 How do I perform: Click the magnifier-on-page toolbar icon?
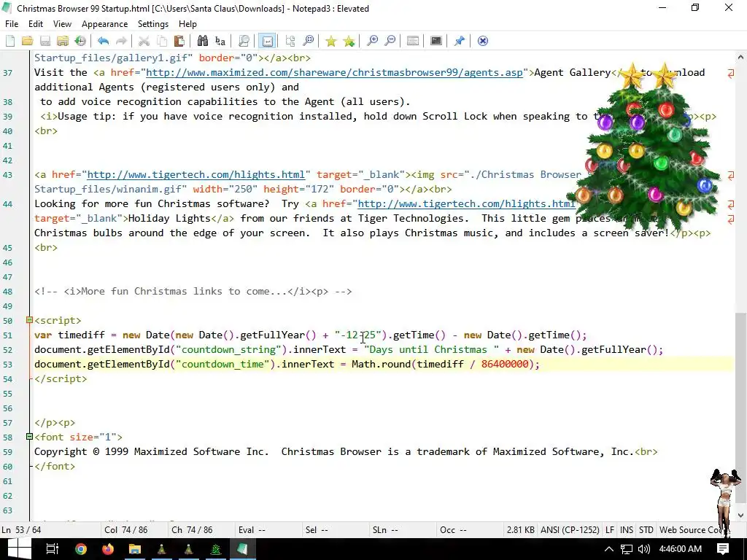coord(244,41)
